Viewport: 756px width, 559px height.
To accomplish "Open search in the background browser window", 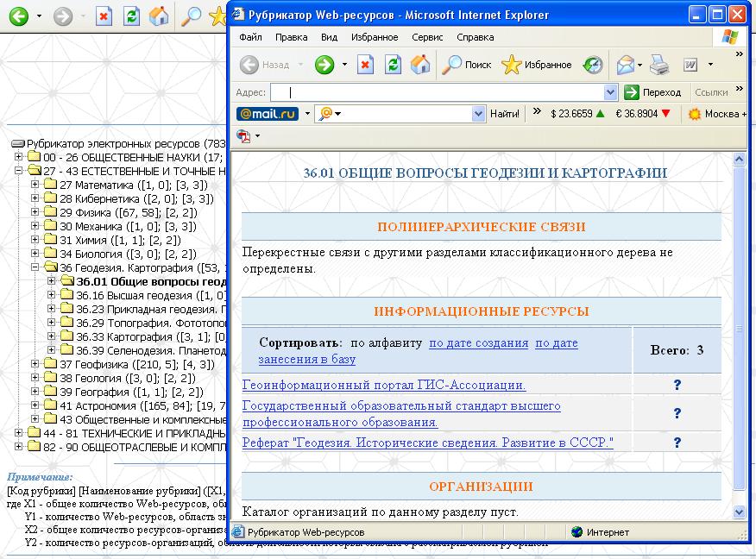I will 191,16.
